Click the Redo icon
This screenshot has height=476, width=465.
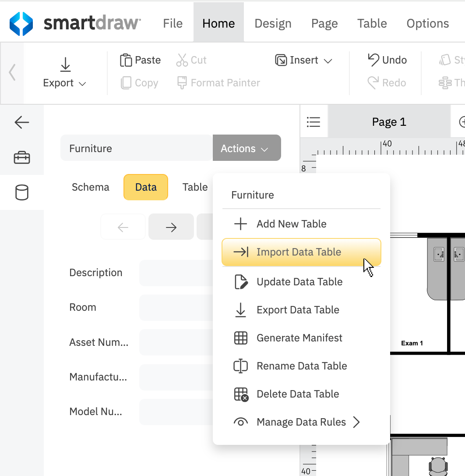click(x=374, y=82)
